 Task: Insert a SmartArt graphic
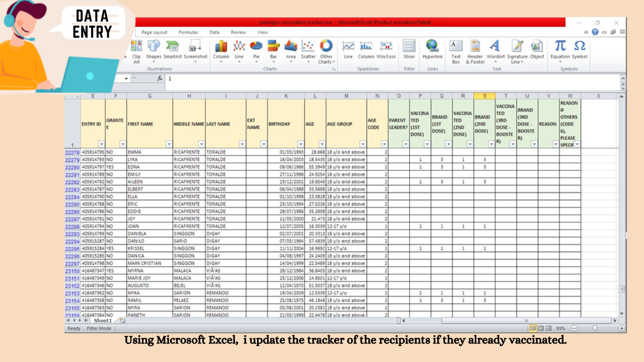click(x=173, y=50)
